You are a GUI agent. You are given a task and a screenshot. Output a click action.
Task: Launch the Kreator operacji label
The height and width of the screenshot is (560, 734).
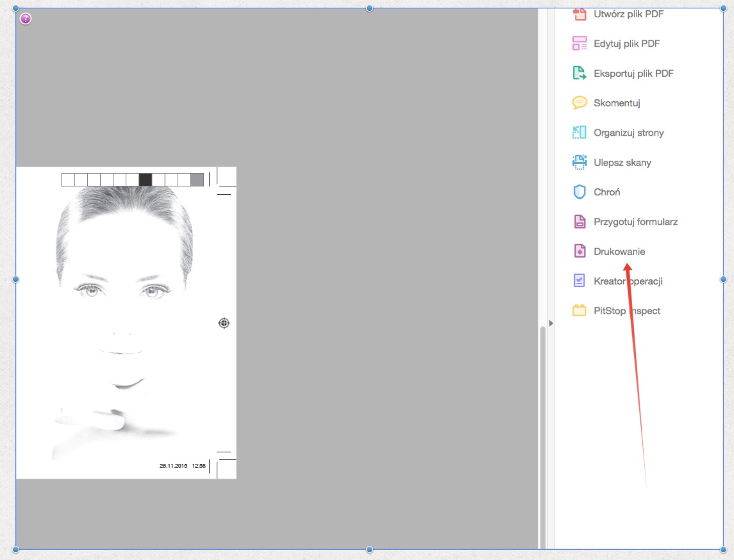point(628,281)
